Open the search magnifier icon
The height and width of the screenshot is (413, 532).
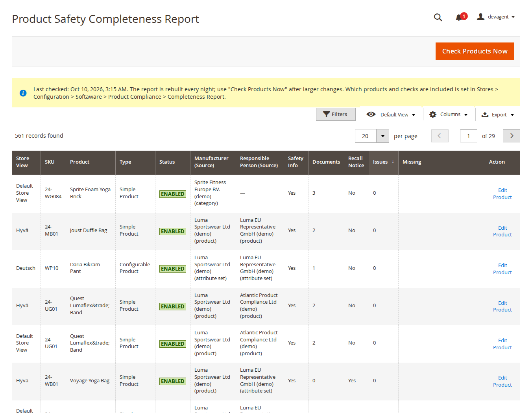click(438, 17)
